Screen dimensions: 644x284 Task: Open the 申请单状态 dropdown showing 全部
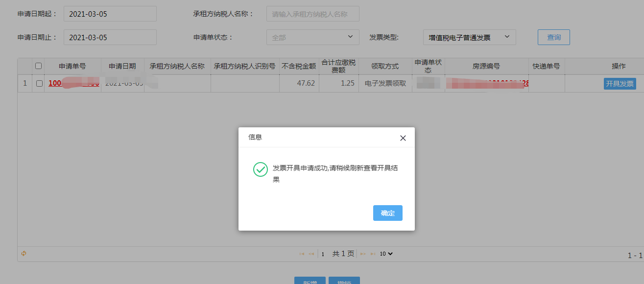click(x=312, y=37)
